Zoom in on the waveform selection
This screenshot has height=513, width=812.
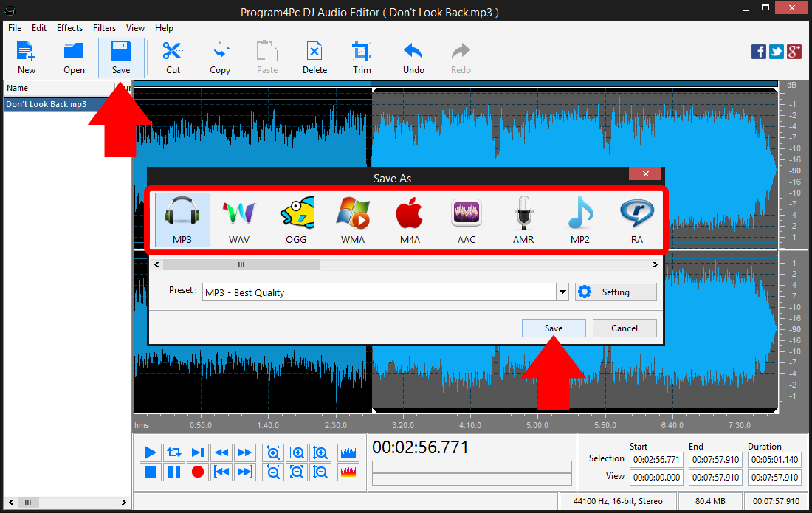pyautogui.click(x=297, y=452)
